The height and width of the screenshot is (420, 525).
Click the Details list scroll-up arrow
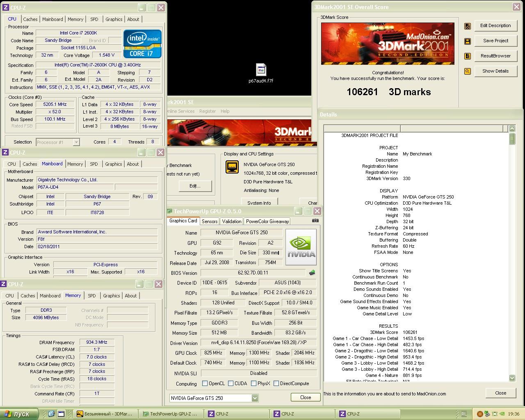point(512,129)
